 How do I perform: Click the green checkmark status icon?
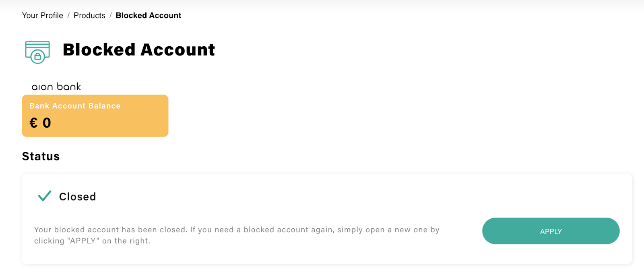[45, 196]
